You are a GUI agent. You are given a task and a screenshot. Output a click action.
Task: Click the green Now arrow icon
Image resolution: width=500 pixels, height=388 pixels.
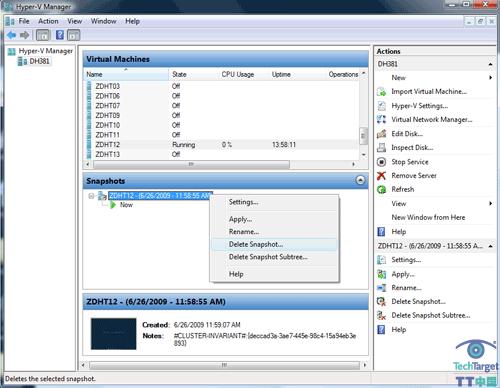coord(113,205)
